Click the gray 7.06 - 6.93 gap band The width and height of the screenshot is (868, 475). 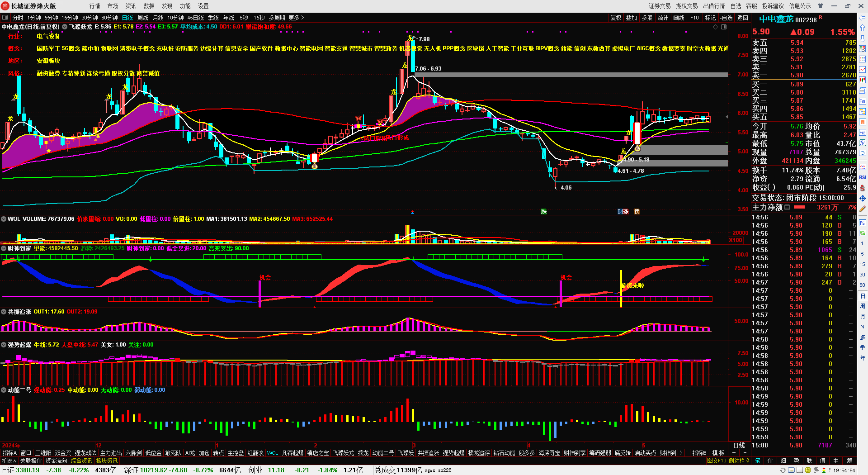pyautogui.click(x=571, y=74)
